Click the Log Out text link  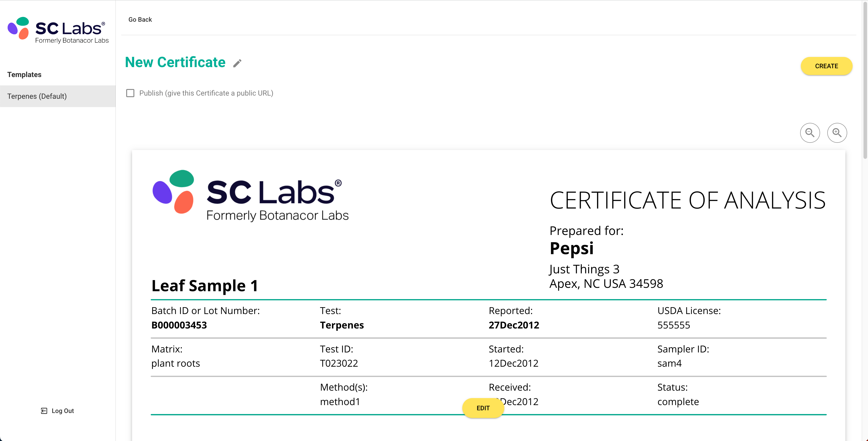click(63, 411)
